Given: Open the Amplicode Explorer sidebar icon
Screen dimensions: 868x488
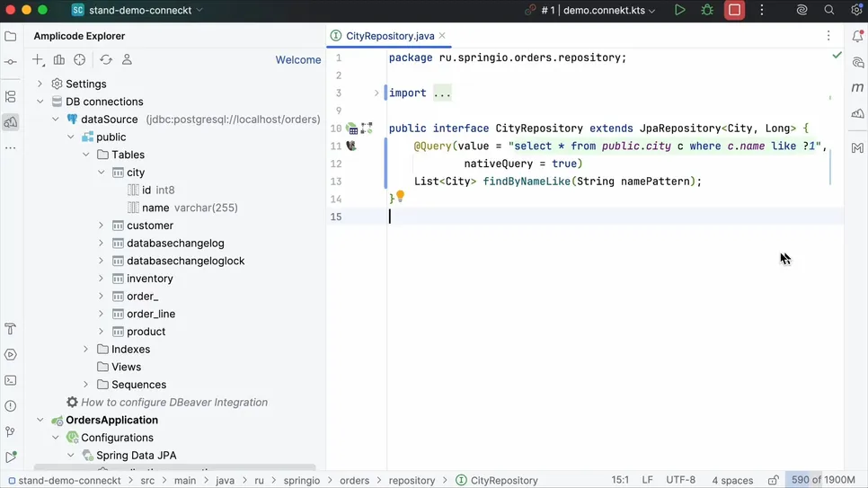Looking at the screenshot, I should click(11, 122).
